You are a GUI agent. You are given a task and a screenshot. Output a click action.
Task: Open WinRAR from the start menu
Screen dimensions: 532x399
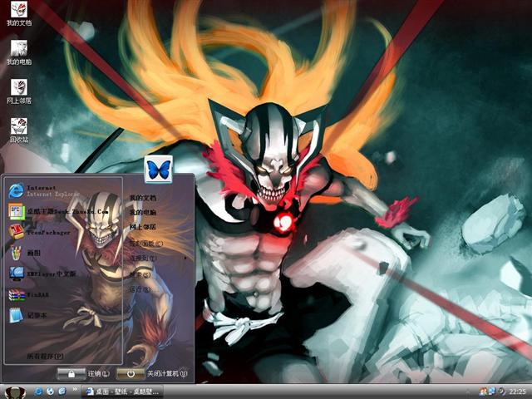pyautogui.click(x=29, y=295)
